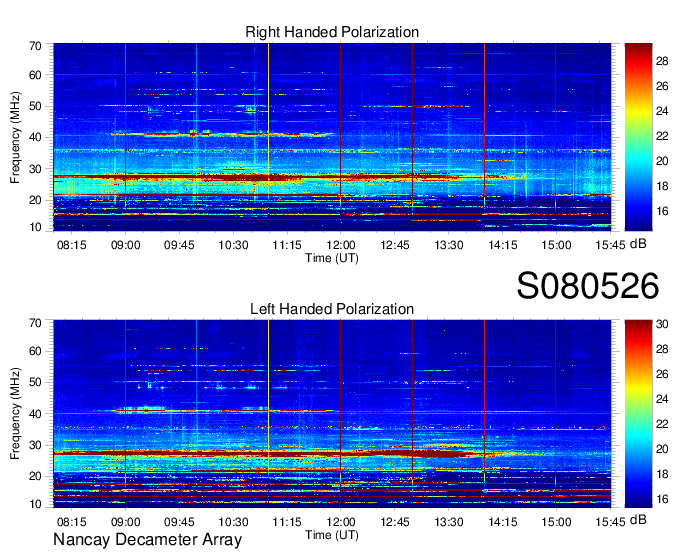
Task: Click the 15:00 tick on the lower time axis
Action: [x=556, y=522]
